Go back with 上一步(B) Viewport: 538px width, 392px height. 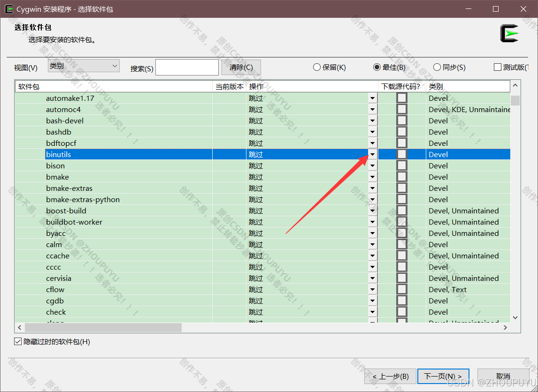(391, 377)
